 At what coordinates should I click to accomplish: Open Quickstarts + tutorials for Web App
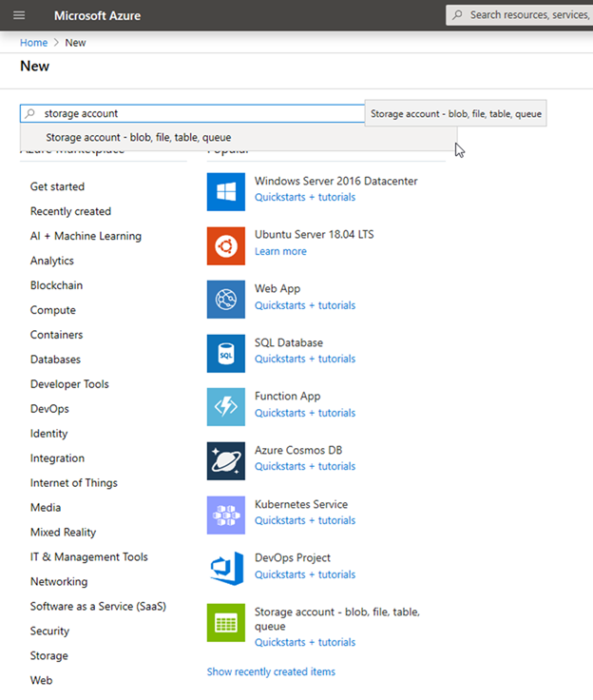[x=305, y=305]
